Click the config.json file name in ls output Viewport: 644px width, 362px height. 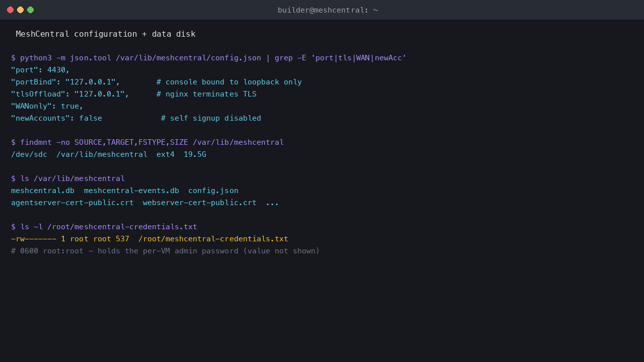tap(213, 191)
